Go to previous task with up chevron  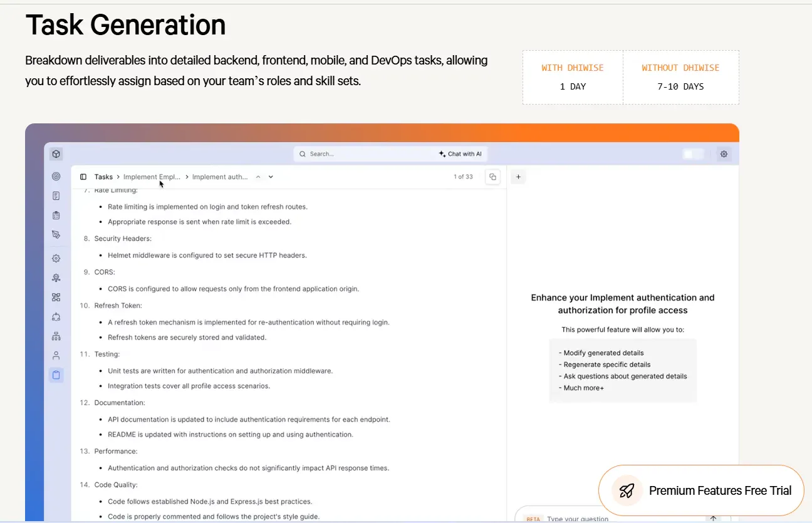pos(258,177)
